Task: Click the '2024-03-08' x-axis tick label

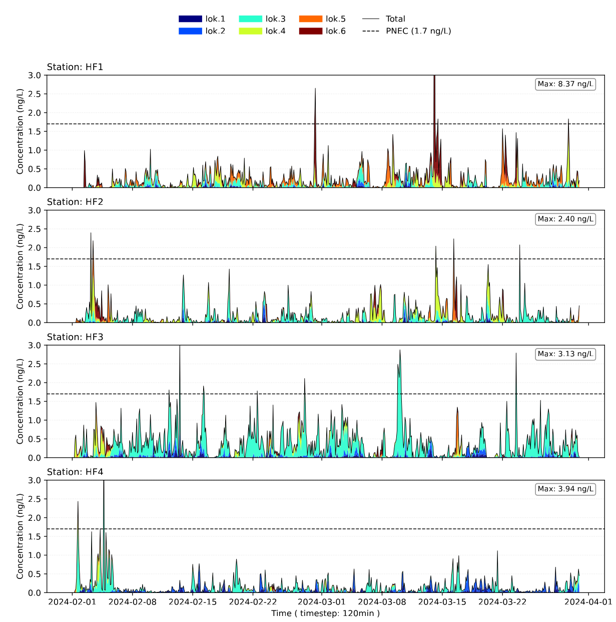Action: (x=382, y=602)
